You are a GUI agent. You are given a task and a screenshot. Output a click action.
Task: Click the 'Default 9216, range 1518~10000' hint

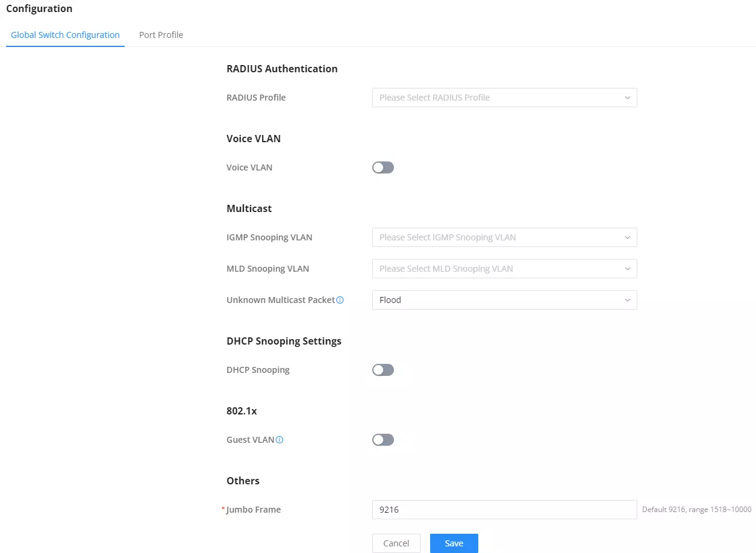[697, 510]
